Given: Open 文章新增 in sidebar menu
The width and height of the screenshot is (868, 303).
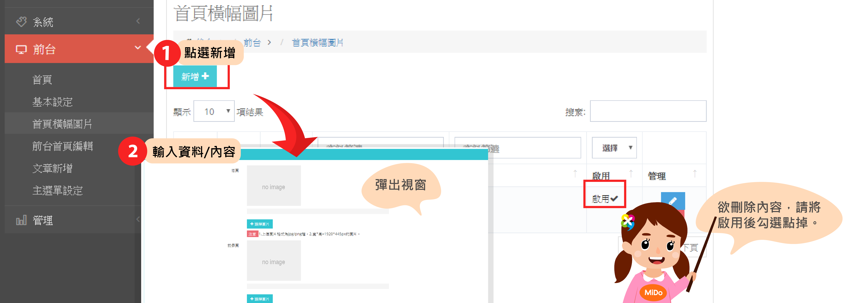Looking at the screenshot, I should tap(53, 168).
